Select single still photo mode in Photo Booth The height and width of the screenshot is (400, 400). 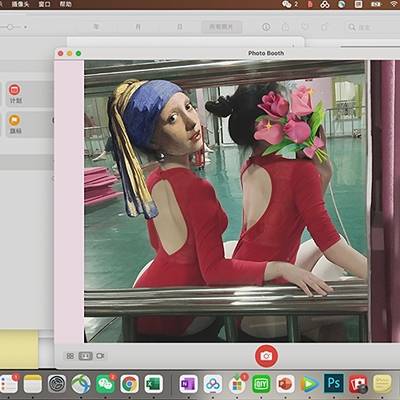coord(85,356)
